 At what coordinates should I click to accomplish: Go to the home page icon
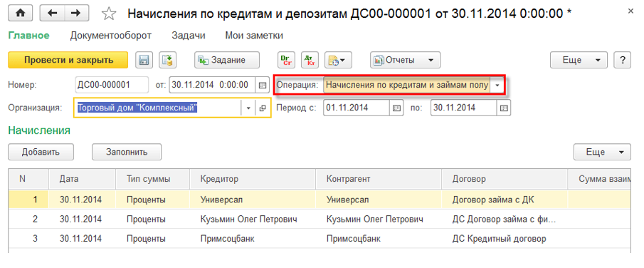[21, 13]
